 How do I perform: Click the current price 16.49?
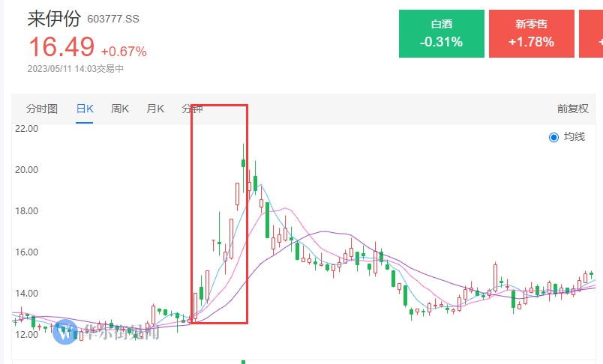click(x=61, y=47)
